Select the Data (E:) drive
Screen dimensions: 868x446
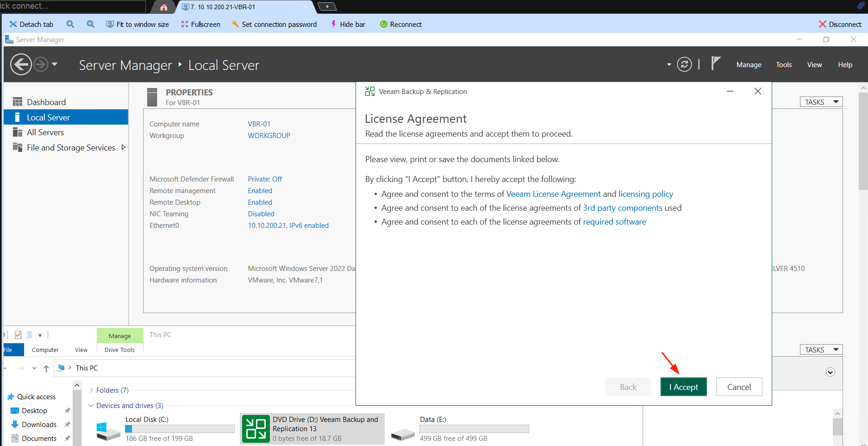point(460,429)
